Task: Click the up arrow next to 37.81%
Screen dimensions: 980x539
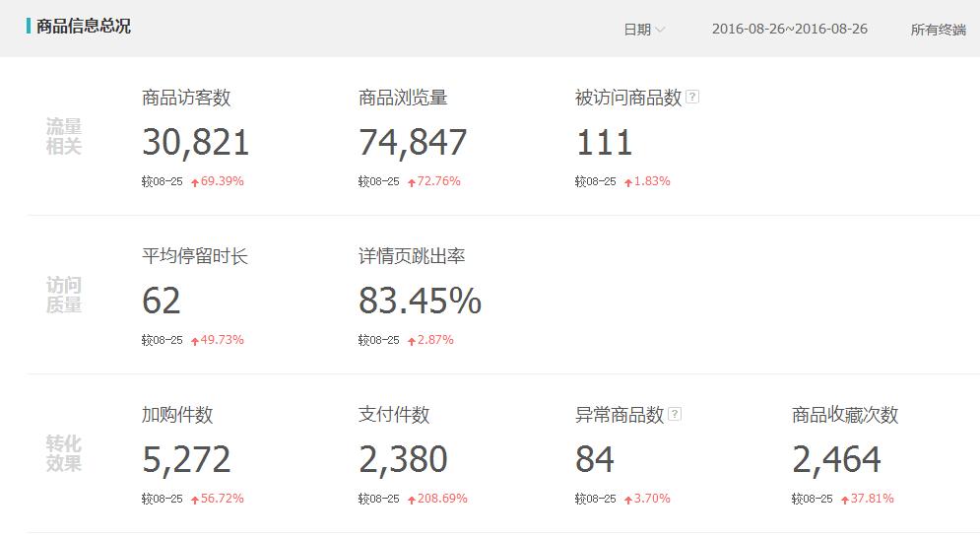Action: click(x=845, y=500)
